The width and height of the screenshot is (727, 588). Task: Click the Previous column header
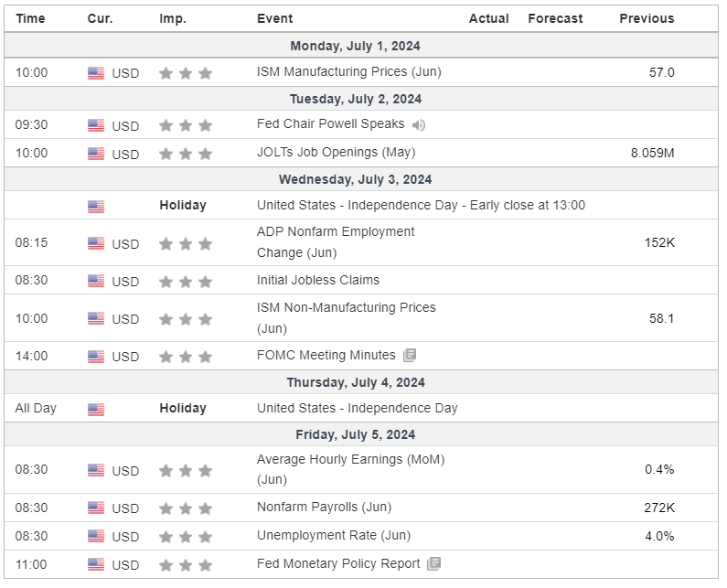click(x=647, y=18)
